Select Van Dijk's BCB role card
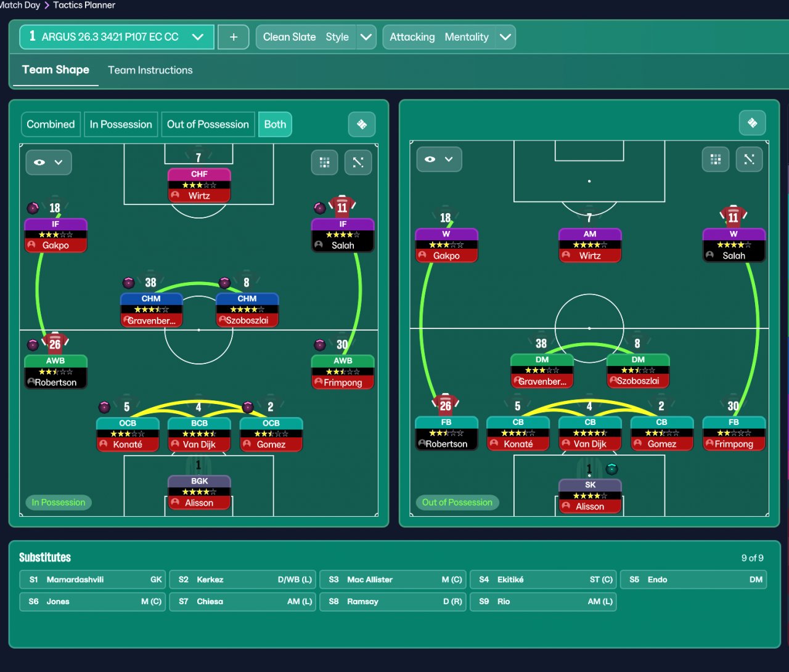789x672 pixels. coord(199,434)
